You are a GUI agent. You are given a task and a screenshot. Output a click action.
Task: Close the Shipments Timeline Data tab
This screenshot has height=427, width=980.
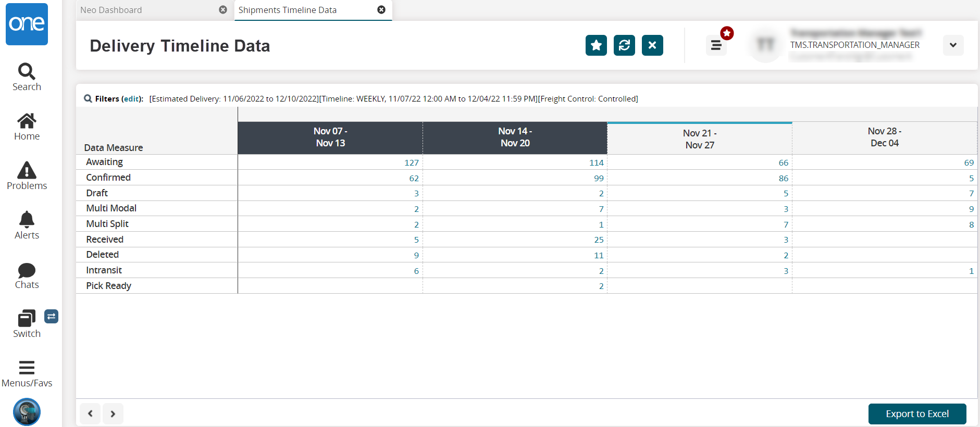point(381,10)
